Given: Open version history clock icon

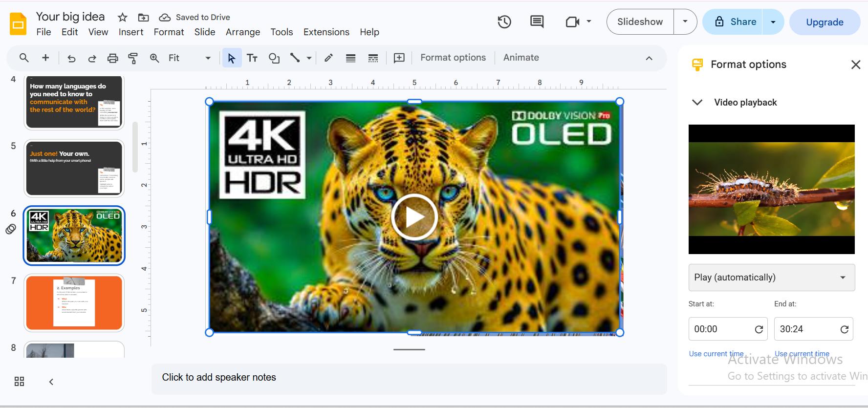Looking at the screenshot, I should [504, 22].
